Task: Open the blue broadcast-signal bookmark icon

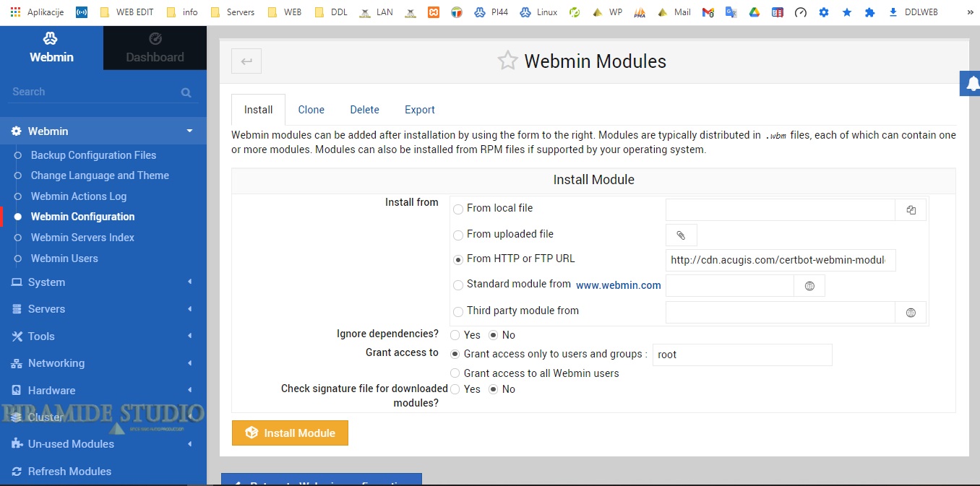Action: tap(82, 12)
